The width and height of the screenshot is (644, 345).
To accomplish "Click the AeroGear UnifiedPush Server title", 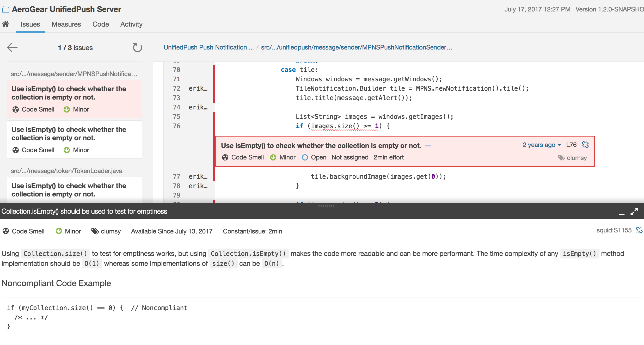I will [66, 9].
